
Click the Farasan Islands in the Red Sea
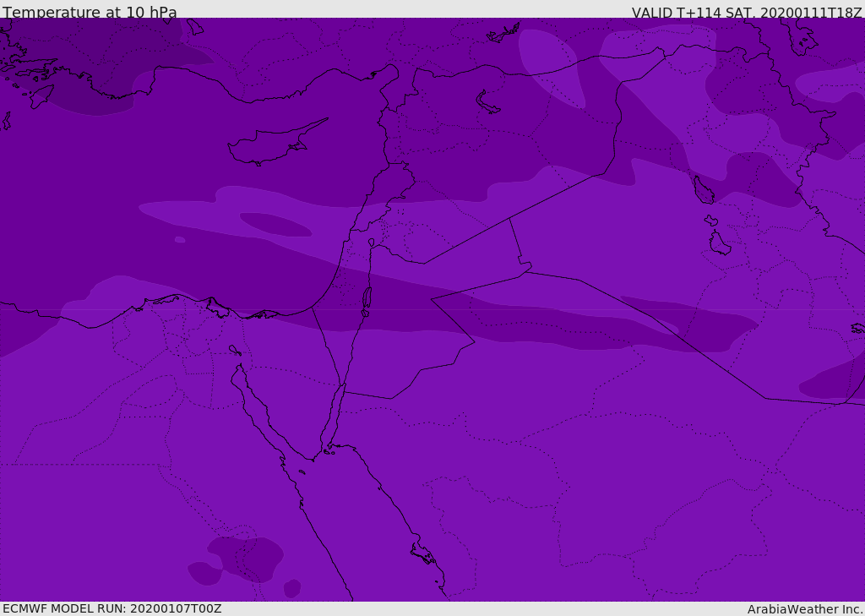tap(423, 553)
